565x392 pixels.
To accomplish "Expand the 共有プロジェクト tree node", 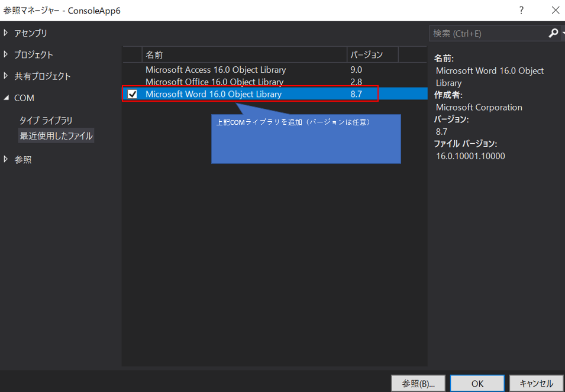I will tap(5, 76).
